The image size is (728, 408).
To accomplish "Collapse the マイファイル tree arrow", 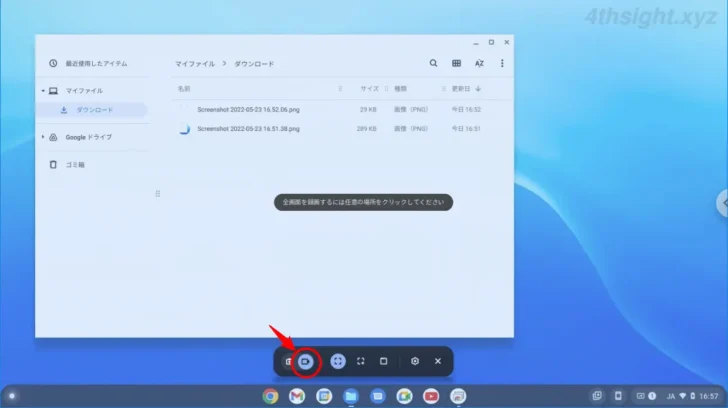I will [43, 91].
